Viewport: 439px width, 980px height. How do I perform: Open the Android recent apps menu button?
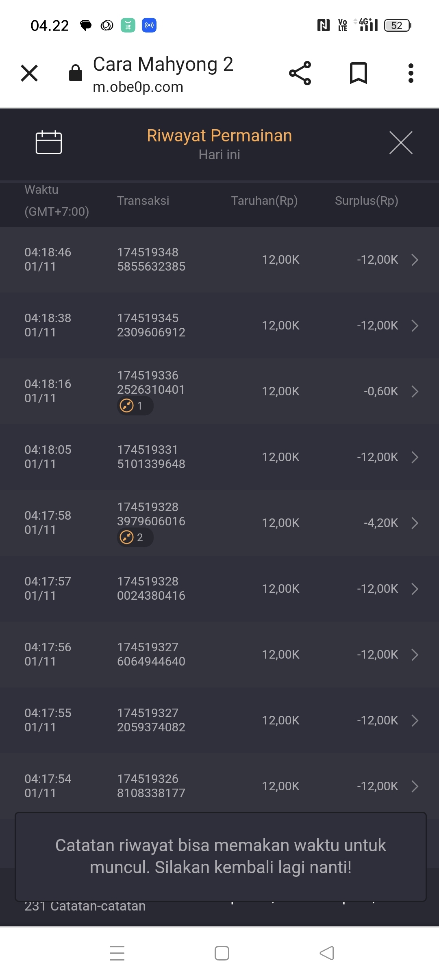pos(117,953)
